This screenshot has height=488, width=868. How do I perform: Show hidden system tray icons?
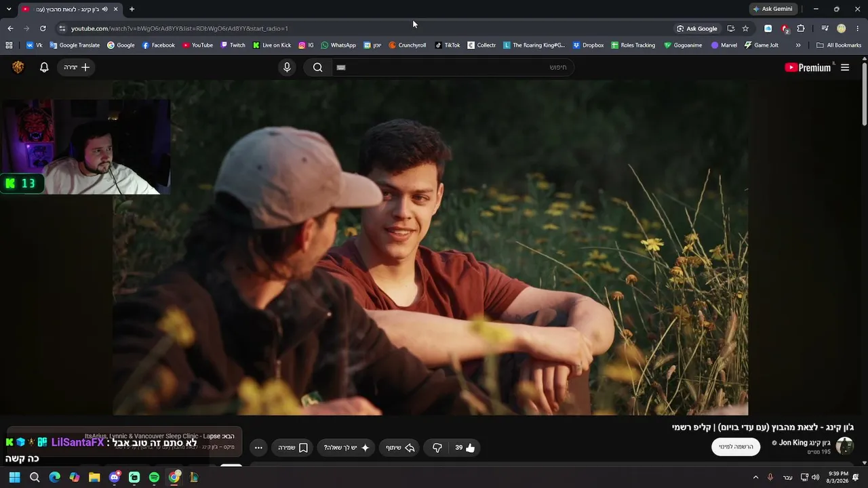coord(755,477)
